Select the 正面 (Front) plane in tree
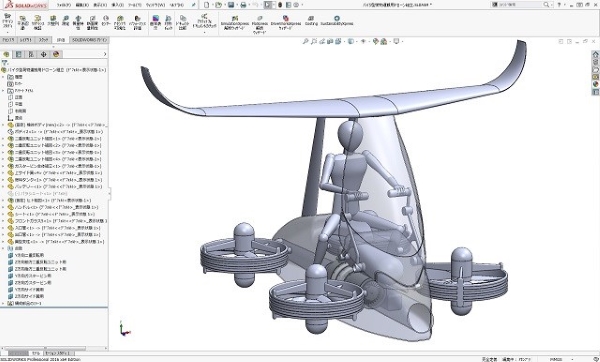The image size is (600, 362). [x=18, y=97]
